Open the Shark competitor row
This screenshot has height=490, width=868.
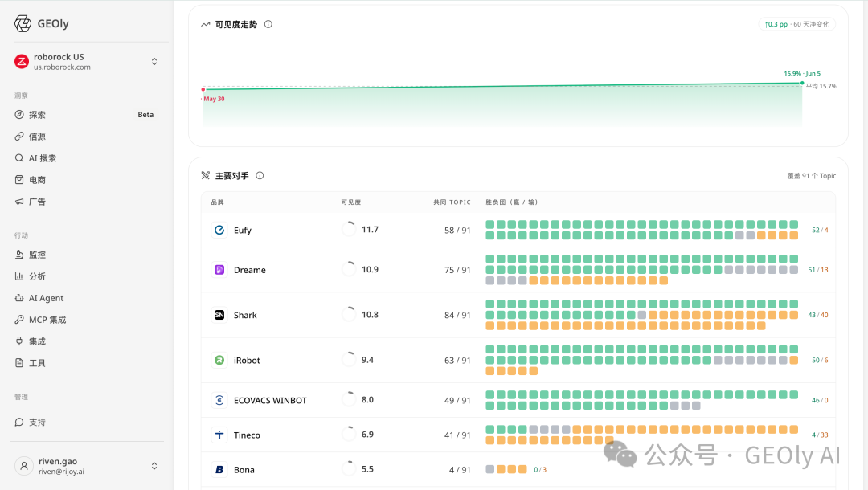518,315
